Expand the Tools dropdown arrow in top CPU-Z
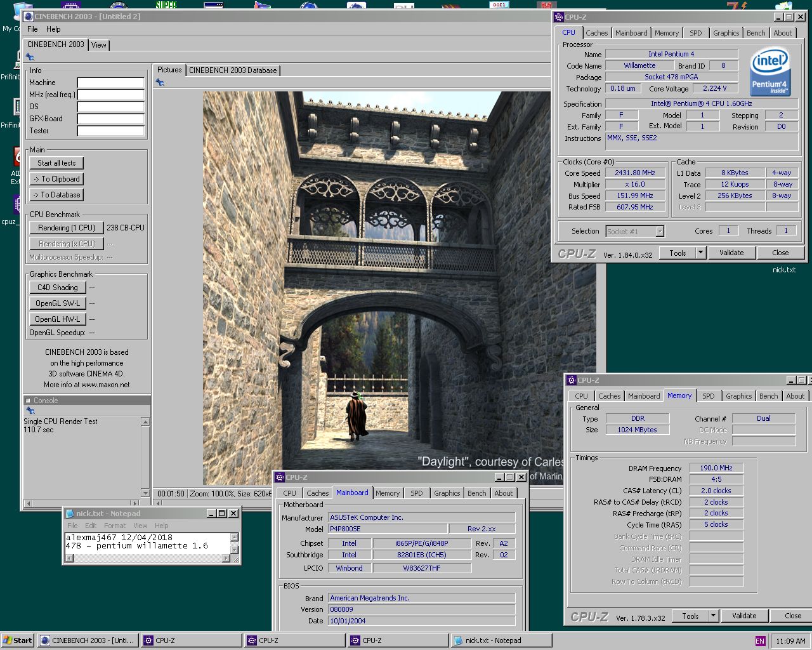 tap(700, 253)
